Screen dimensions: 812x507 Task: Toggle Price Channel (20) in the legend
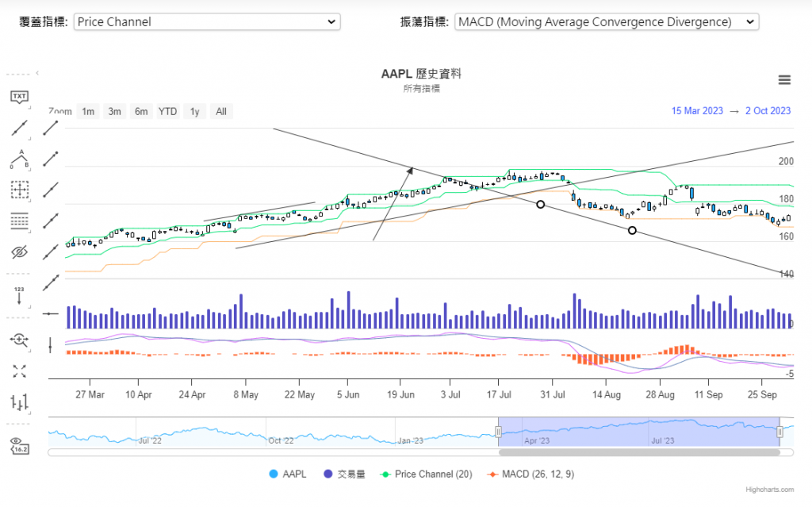pos(426,474)
